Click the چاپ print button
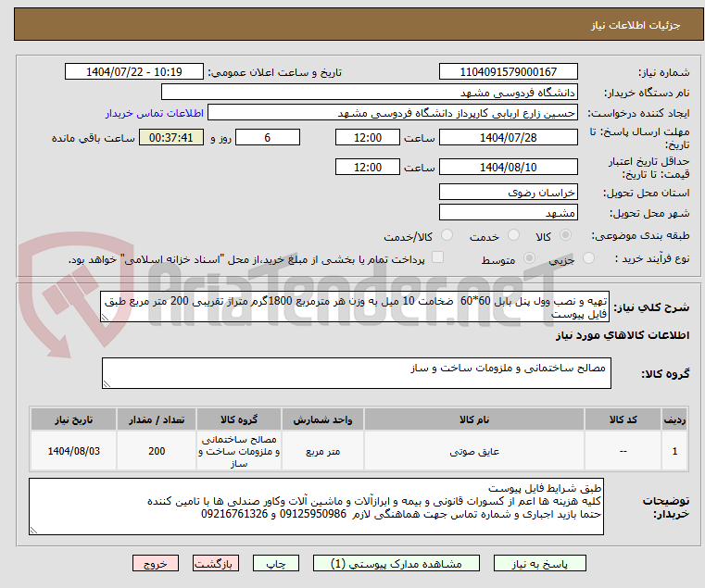Screen dimensions: 705x588 tap(276, 564)
